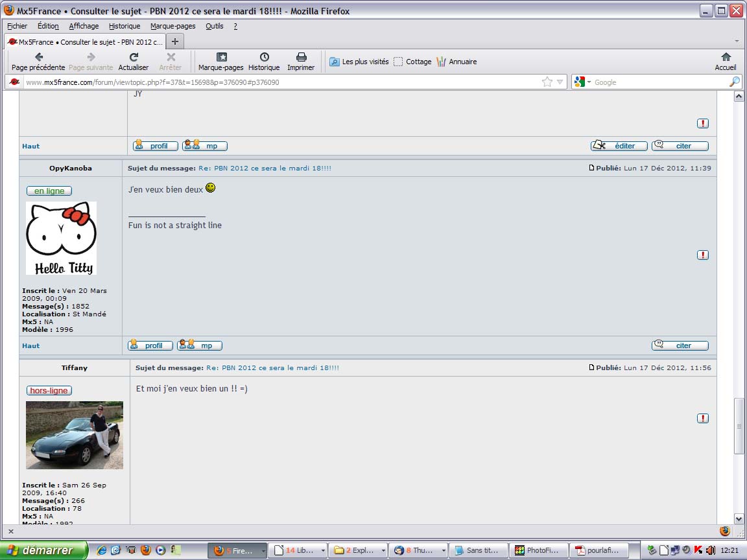Open the démarrer start menu
747x560 pixels.
point(45,550)
